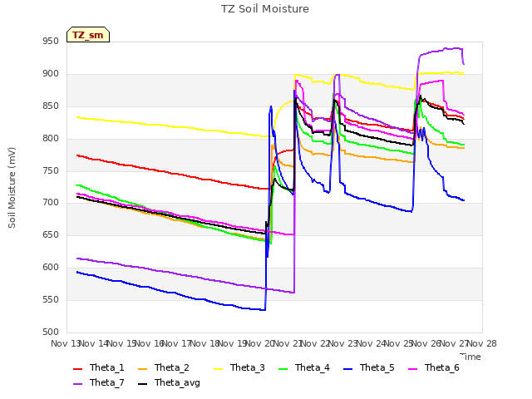Viewport: 532px width, 399px height.
Task: Toggle the Theta_7 legend entry
Action: pos(99,382)
